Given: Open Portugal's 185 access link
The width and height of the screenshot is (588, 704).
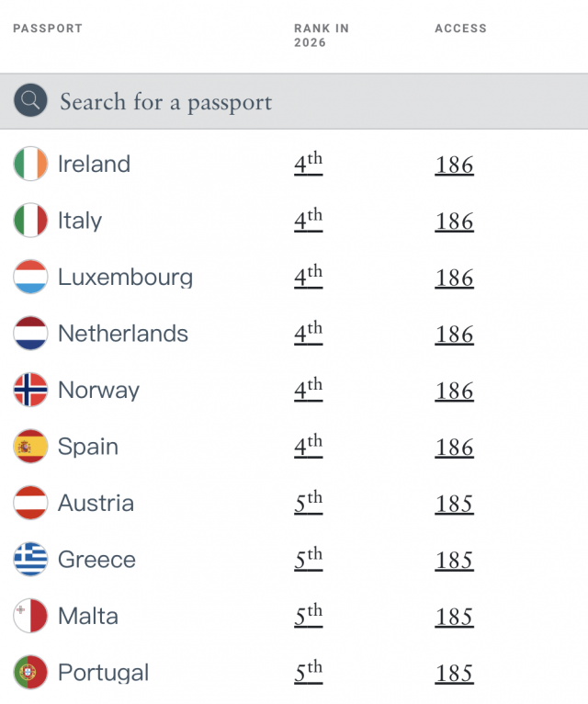Looking at the screenshot, I should [454, 674].
